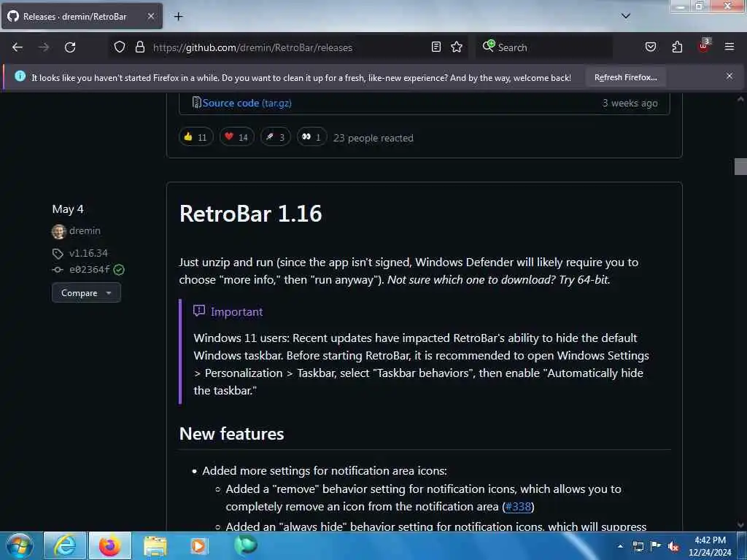Open commit e02364f link
The image size is (747, 560).
click(90, 270)
